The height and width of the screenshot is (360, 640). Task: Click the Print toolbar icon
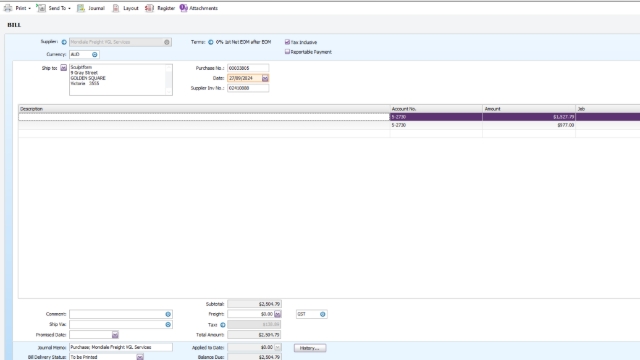(8, 8)
